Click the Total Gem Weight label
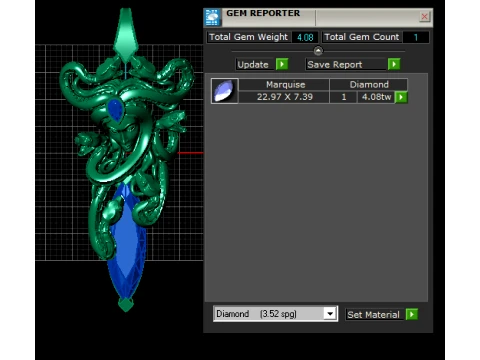This screenshot has height=360, width=480. click(x=249, y=37)
